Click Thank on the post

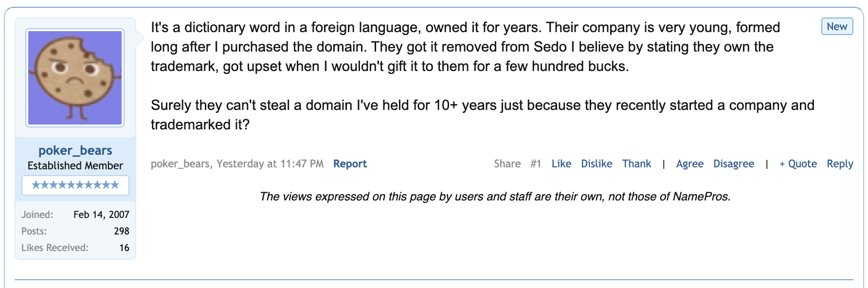(636, 164)
